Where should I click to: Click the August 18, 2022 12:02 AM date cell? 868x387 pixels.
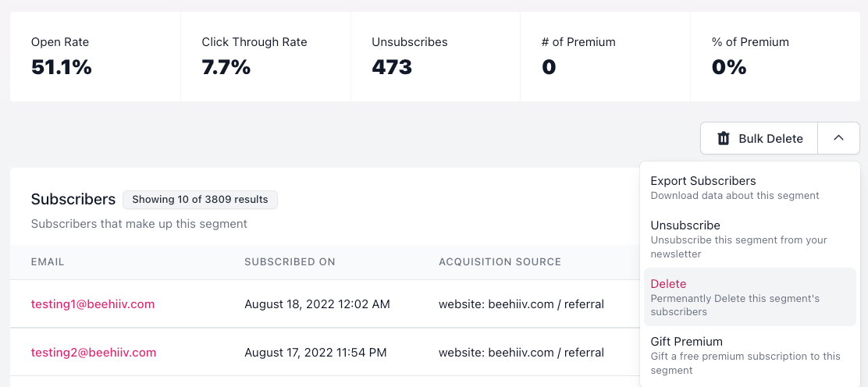(317, 304)
